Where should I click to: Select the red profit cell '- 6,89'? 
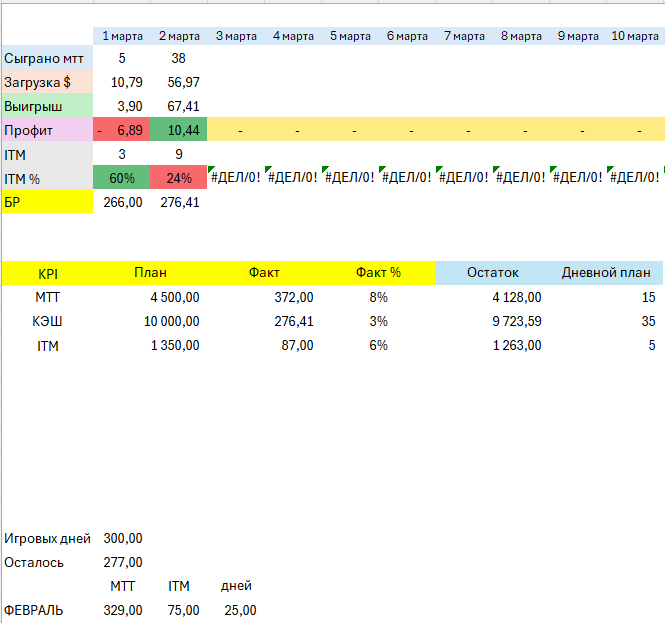click(x=122, y=130)
